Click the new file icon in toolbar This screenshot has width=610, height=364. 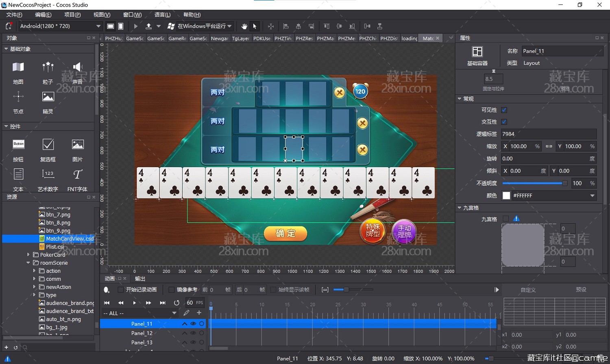click(x=9, y=26)
